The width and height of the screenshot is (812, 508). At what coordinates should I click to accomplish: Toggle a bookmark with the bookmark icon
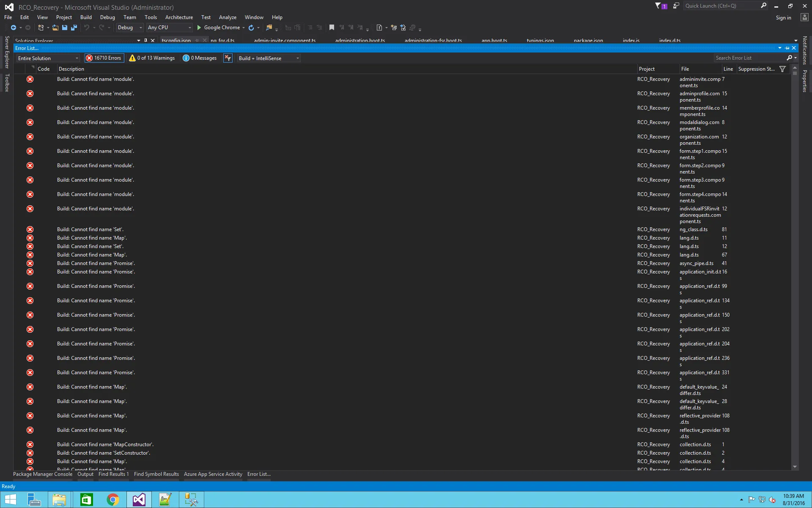pyautogui.click(x=332, y=28)
